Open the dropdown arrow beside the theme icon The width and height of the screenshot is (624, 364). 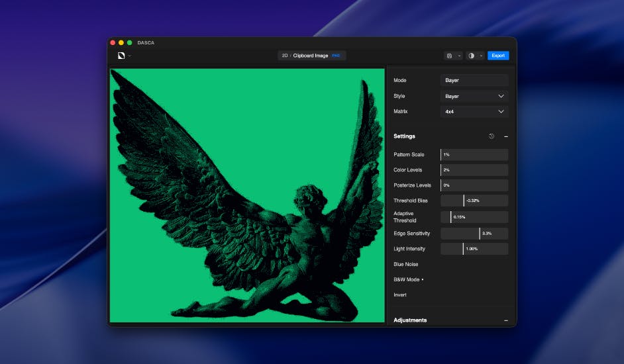coord(480,56)
